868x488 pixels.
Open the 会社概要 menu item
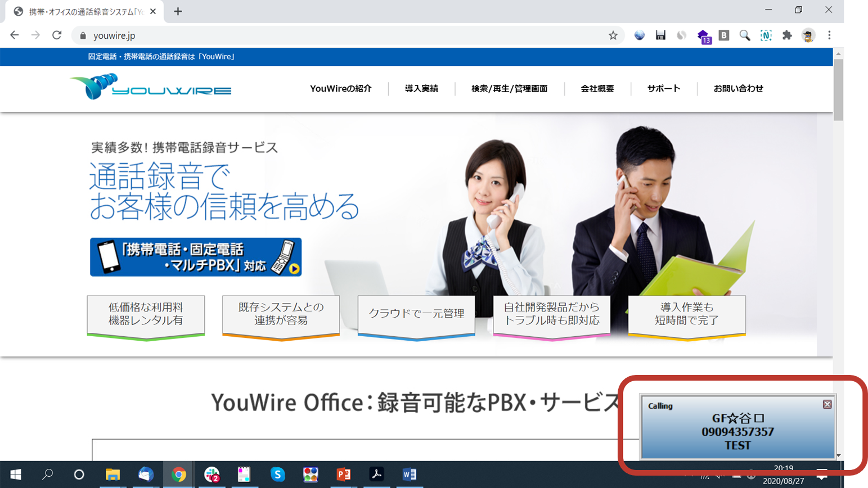(597, 89)
